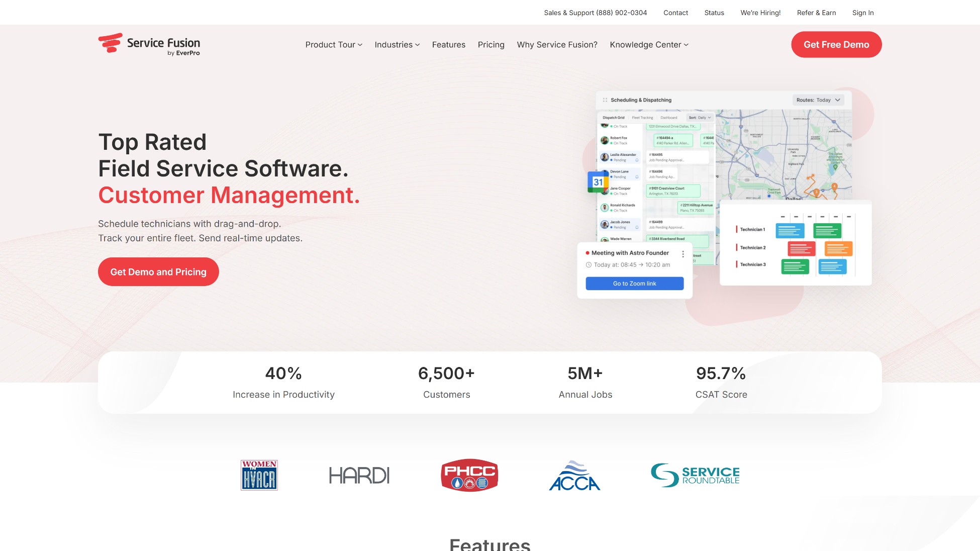The width and height of the screenshot is (980, 551).
Task: Expand the Routes: Today dropdown
Action: coord(819,100)
